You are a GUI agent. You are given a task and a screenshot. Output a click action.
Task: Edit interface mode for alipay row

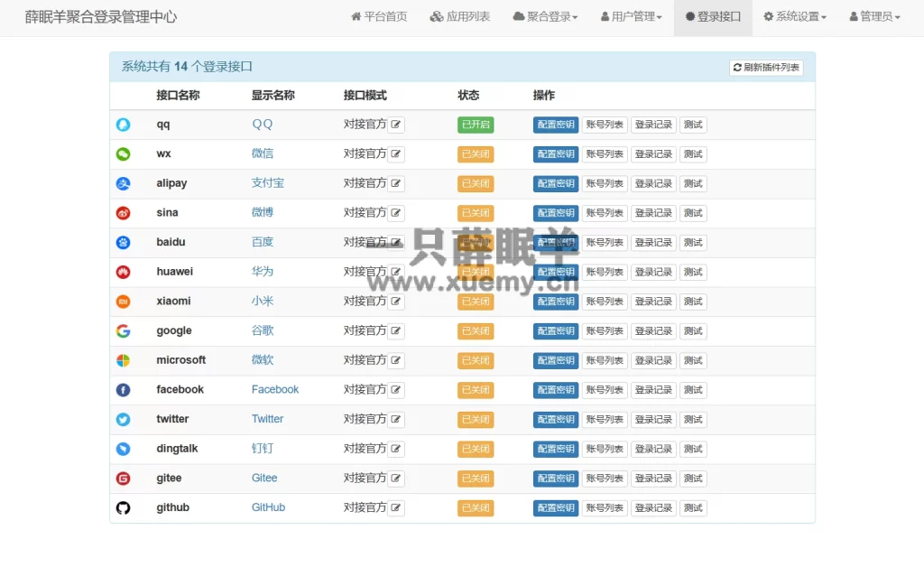click(396, 183)
